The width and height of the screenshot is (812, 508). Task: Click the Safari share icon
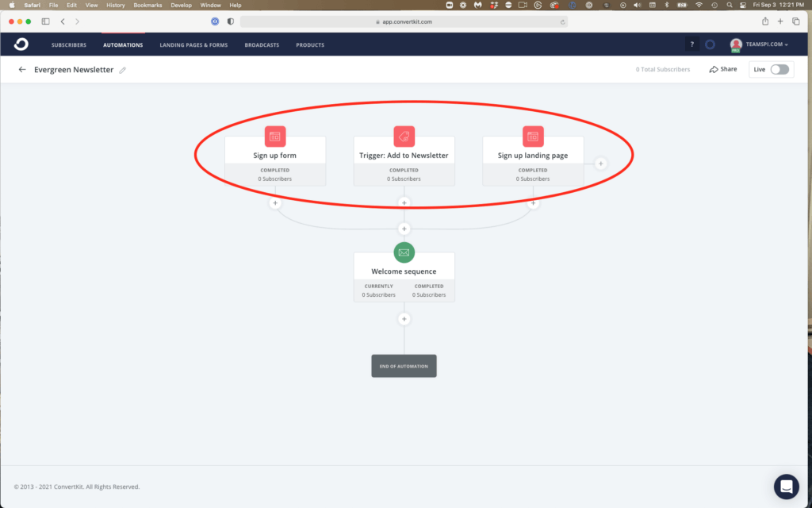tap(765, 21)
